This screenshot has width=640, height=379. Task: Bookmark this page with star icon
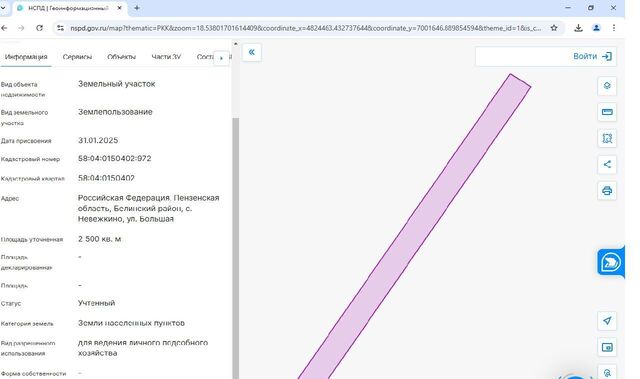click(554, 28)
